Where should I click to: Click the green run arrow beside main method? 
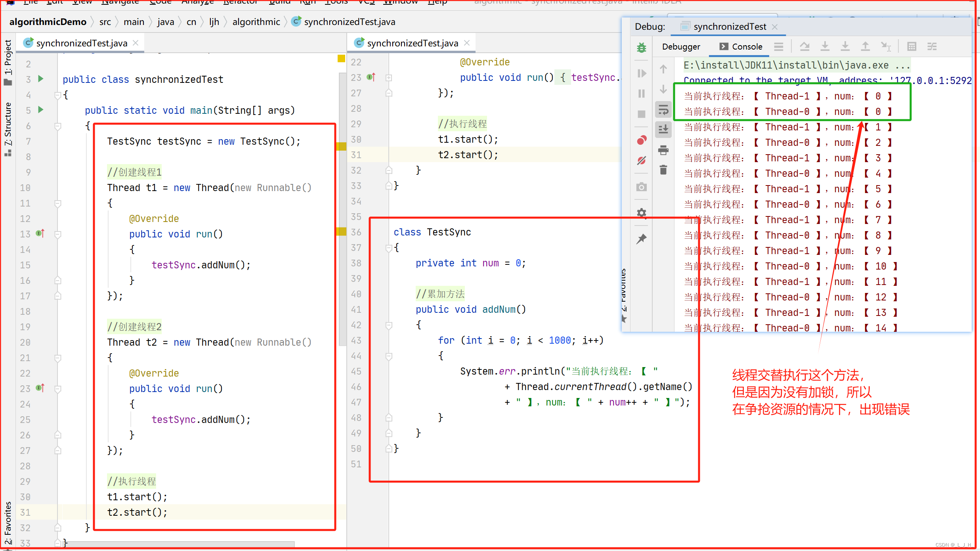(40, 109)
